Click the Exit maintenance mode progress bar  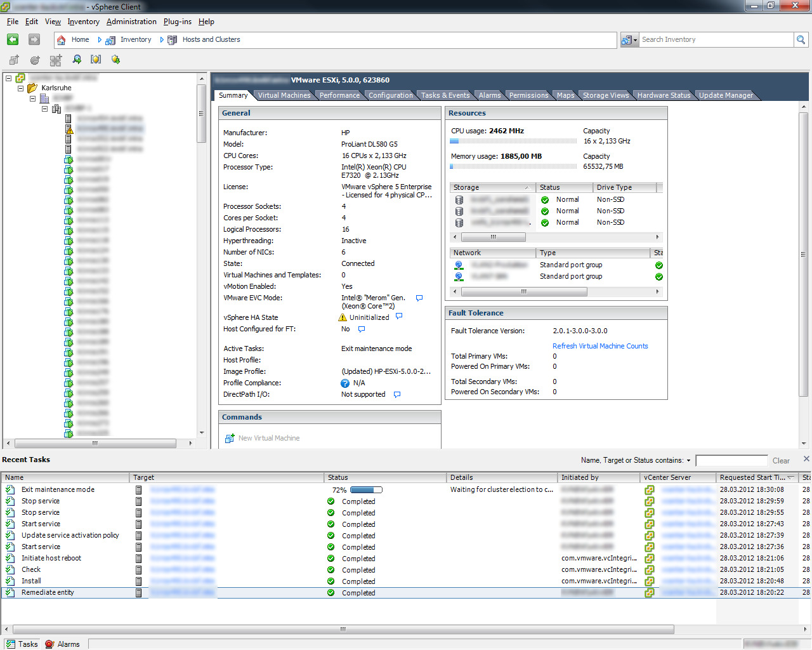366,490
